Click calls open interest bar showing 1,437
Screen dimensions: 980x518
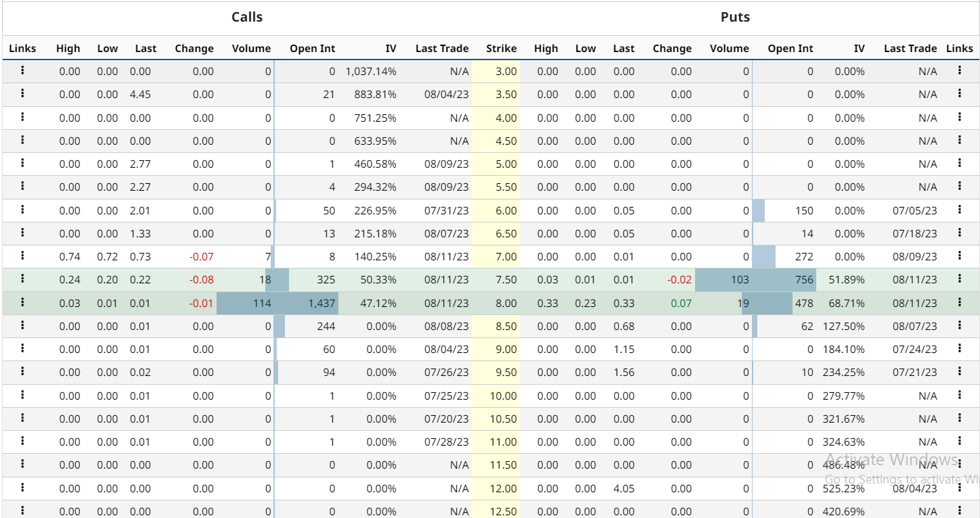[x=307, y=303]
